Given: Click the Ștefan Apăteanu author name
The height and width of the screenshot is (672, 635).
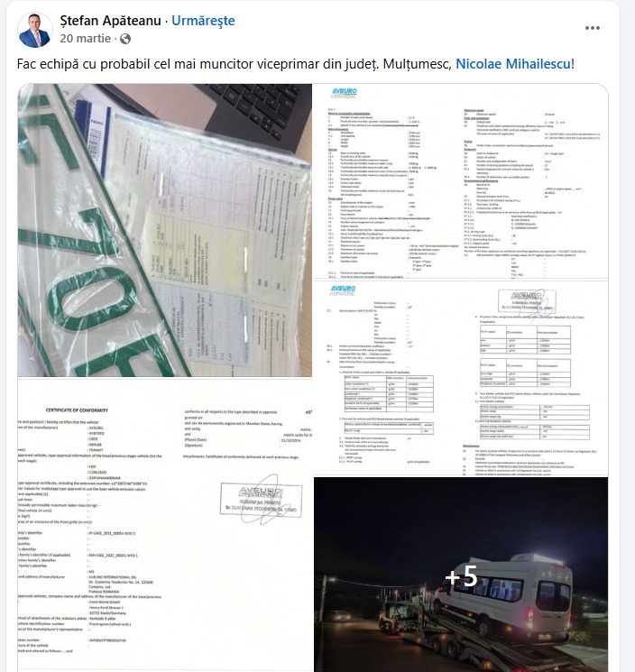Looking at the screenshot, I should tap(110, 20).
